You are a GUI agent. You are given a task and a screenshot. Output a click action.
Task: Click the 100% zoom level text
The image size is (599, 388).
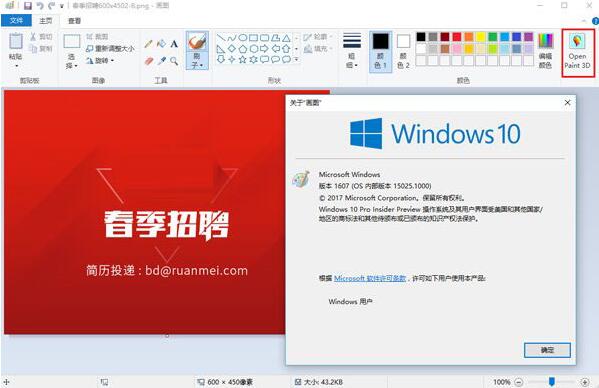pyautogui.click(x=502, y=382)
